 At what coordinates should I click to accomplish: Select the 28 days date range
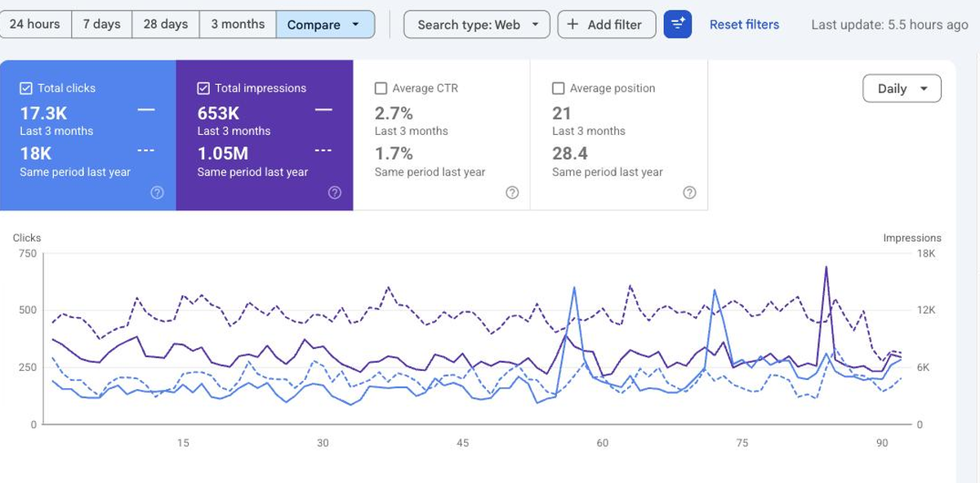166,25
